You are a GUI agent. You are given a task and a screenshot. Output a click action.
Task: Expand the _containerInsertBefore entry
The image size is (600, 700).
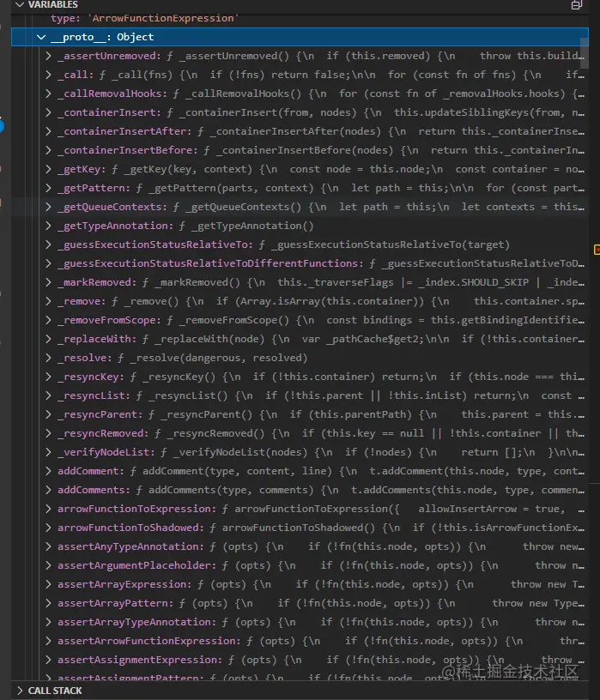tap(48, 150)
